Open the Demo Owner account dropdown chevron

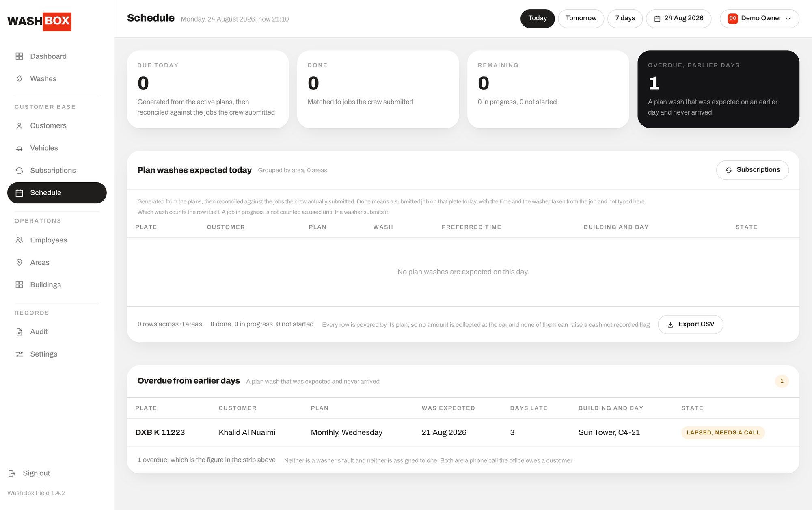tap(788, 19)
